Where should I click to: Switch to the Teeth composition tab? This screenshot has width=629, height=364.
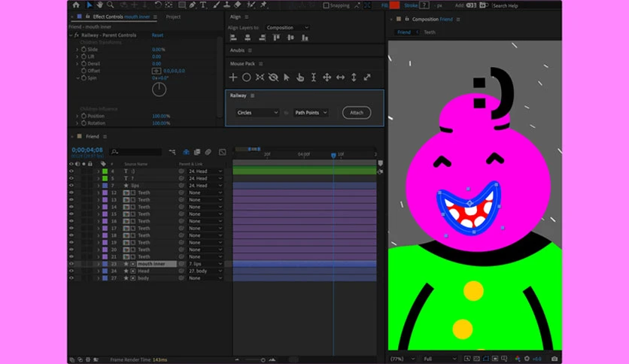(x=430, y=32)
